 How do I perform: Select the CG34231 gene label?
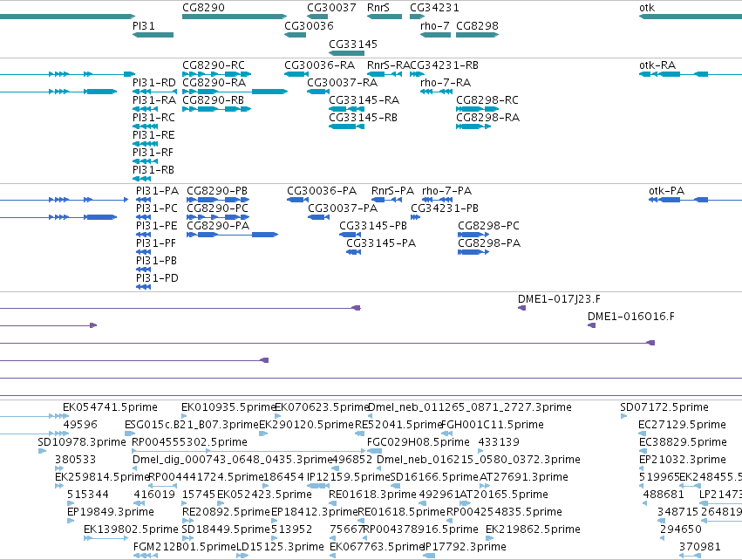tap(434, 8)
